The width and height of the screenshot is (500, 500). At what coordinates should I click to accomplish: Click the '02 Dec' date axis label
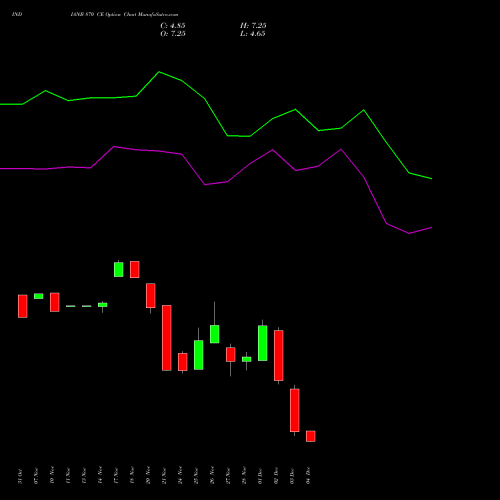pyautogui.click(x=276, y=475)
